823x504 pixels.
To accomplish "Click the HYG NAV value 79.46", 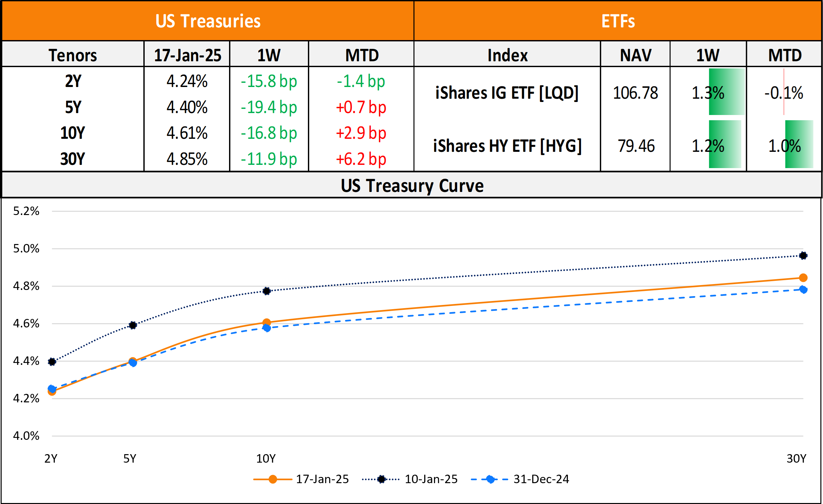I will coord(636,146).
